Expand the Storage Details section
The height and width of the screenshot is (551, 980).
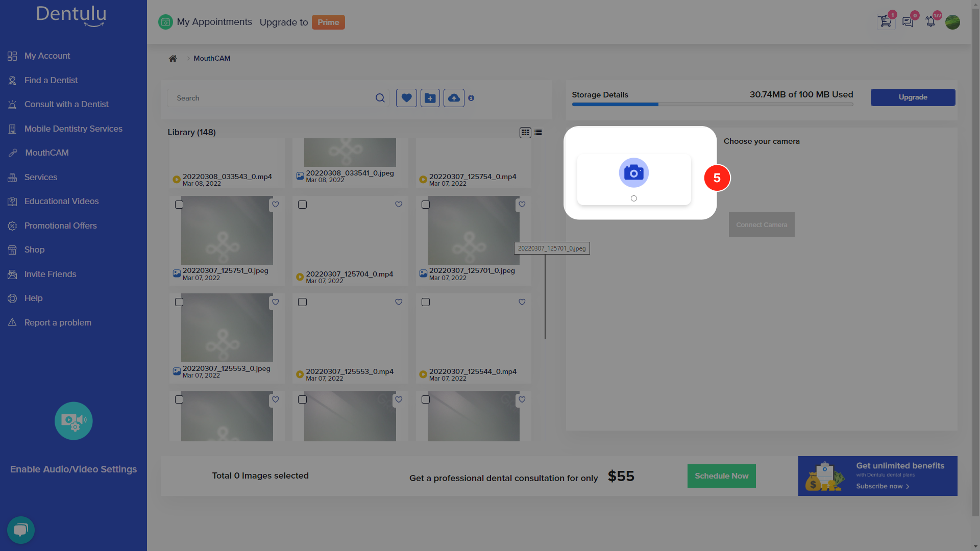(600, 94)
